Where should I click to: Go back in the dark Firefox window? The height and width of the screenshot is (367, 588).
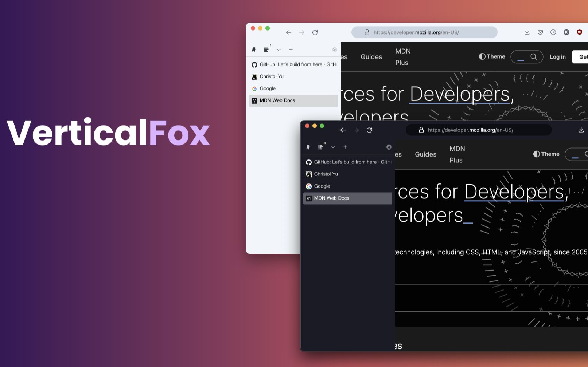[343, 130]
